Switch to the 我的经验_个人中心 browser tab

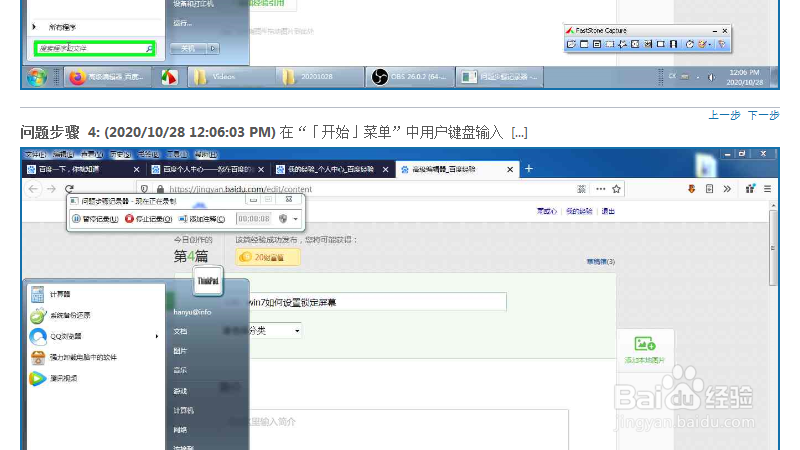point(332,169)
